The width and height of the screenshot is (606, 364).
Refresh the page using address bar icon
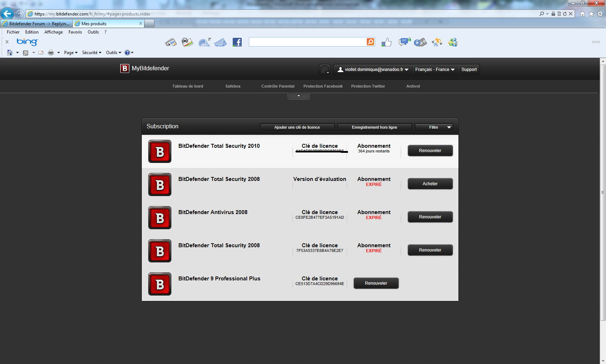(565, 14)
